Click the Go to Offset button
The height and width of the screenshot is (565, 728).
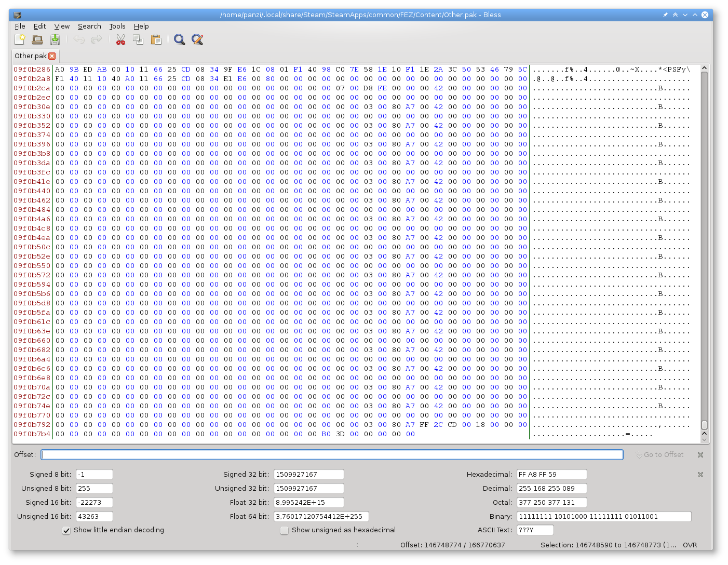(x=659, y=454)
